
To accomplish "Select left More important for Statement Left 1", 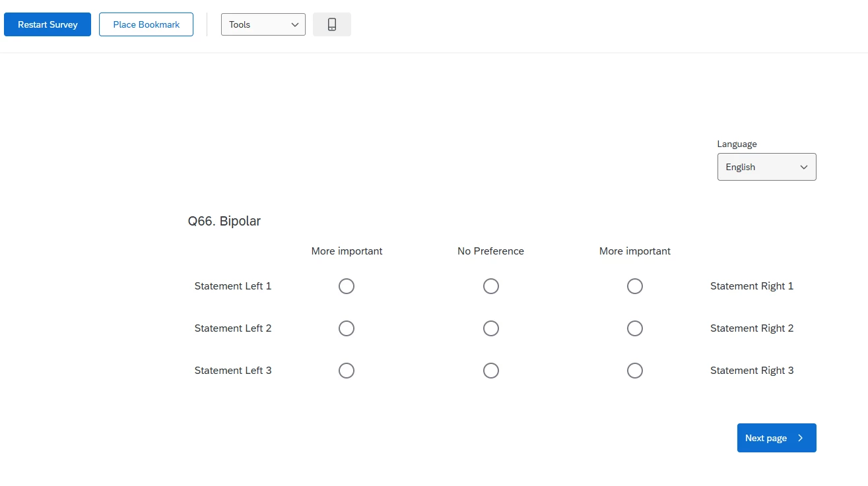I will click(x=347, y=286).
